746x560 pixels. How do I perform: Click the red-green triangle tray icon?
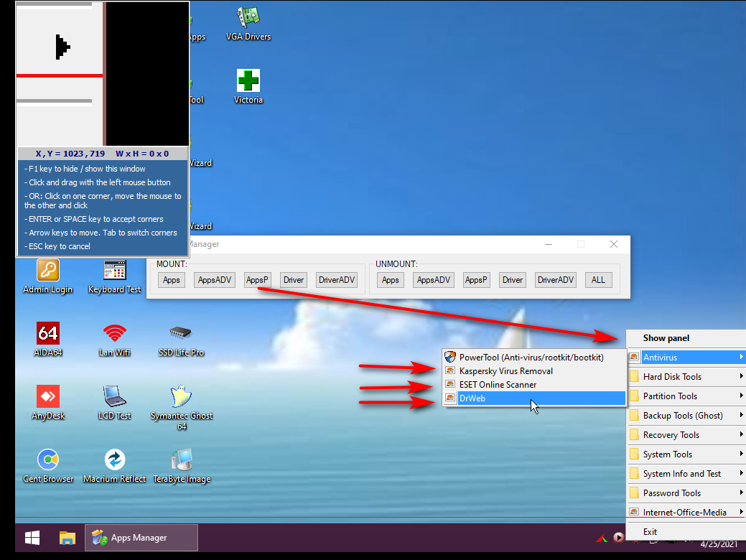[602, 538]
